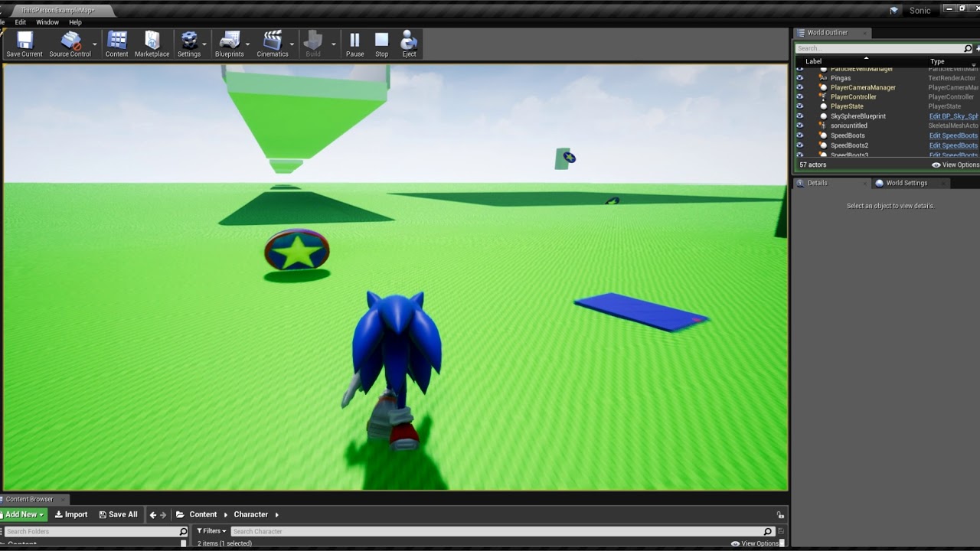The width and height of the screenshot is (980, 551).
Task: Click the Character breadcrumb folder
Action: tap(251, 514)
